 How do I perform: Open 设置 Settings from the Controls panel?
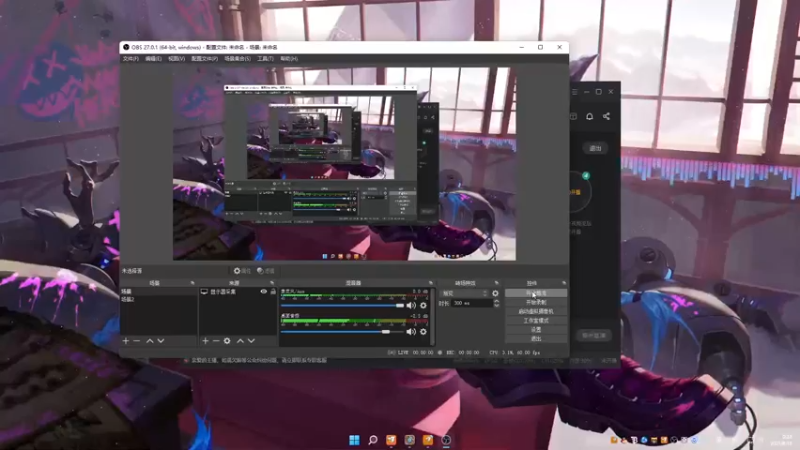pos(536,330)
